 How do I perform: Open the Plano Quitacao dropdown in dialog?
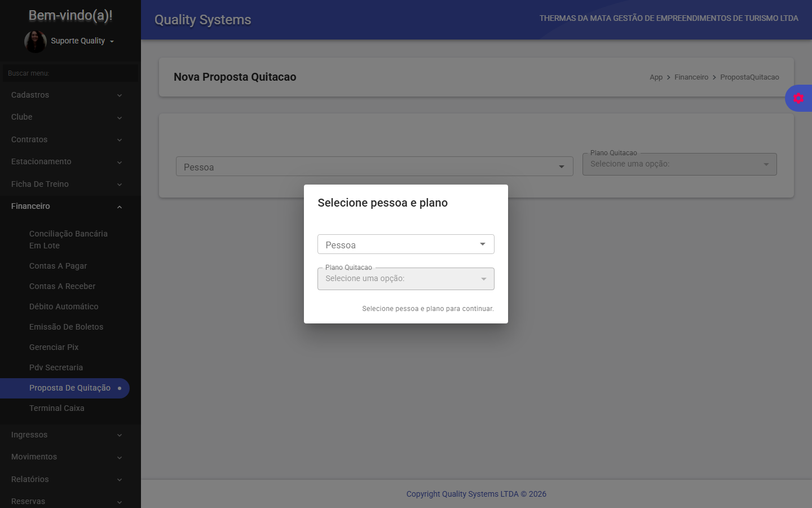pos(405,279)
